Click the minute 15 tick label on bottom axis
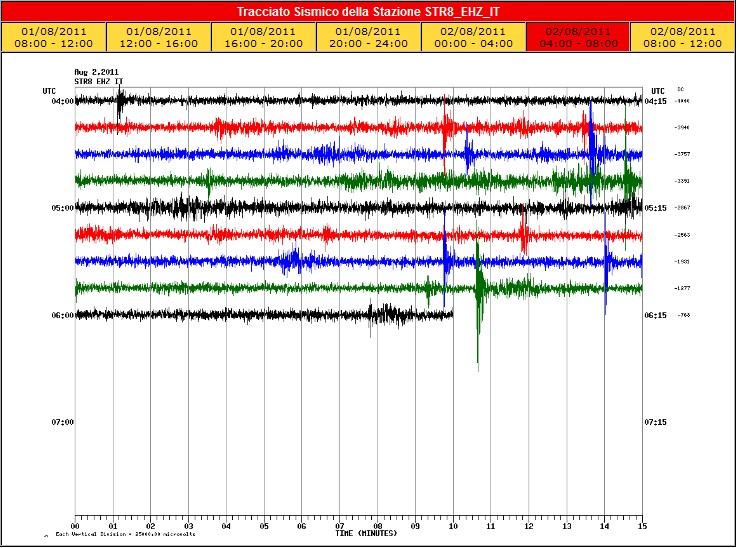739x548 pixels. [642, 526]
